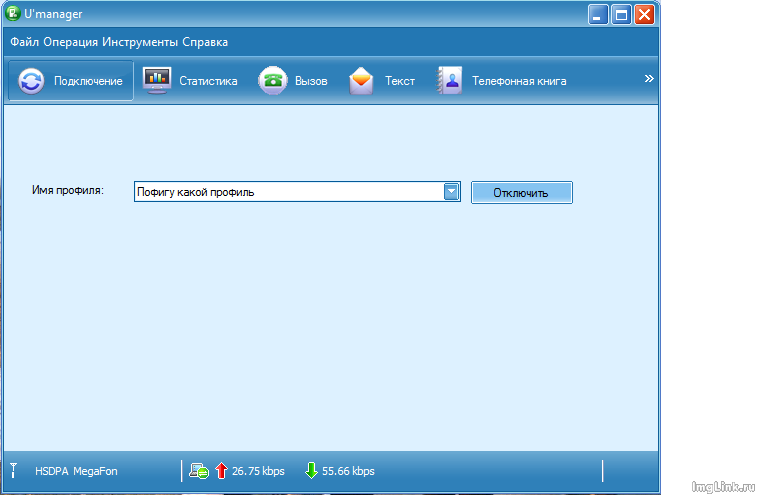Click the upload speed '26.75 kbps'
Screen dimensions: 768x495
point(258,471)
